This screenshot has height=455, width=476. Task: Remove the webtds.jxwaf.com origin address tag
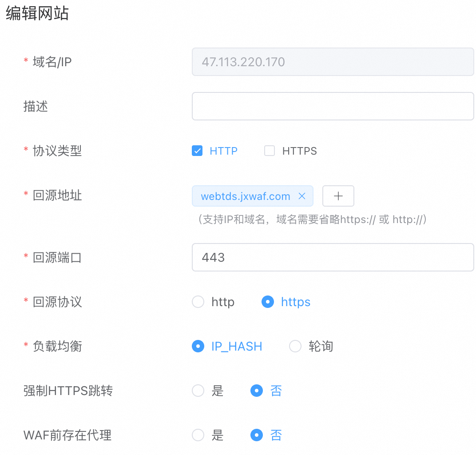[x=302, y=196]
